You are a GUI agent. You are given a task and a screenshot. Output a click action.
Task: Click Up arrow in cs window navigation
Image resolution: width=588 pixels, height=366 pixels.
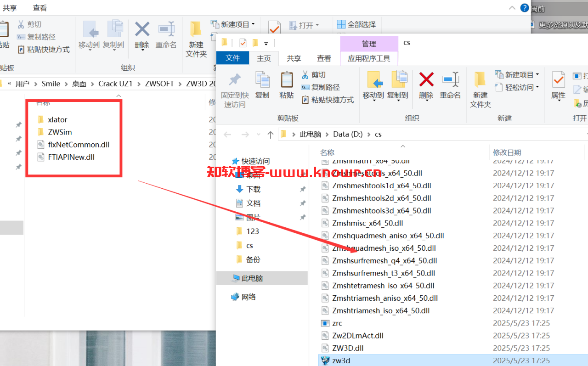271,134
